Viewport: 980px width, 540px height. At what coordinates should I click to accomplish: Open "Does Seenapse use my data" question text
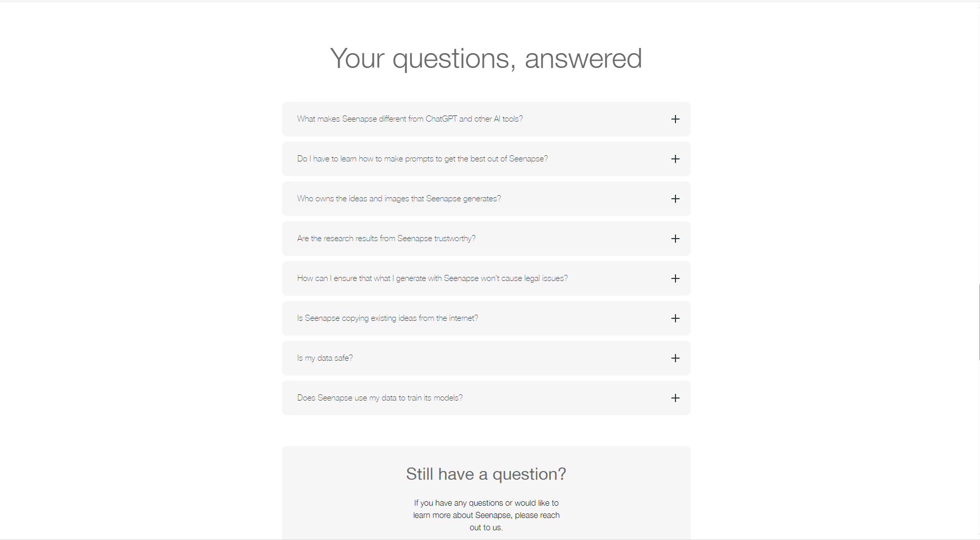pyautogui.click(x=380, y=398)
